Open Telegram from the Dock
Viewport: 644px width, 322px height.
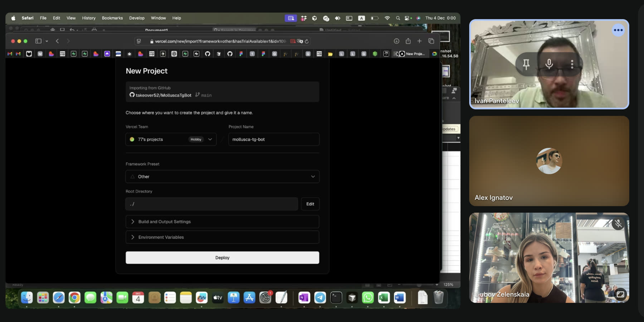click(320, 298)
